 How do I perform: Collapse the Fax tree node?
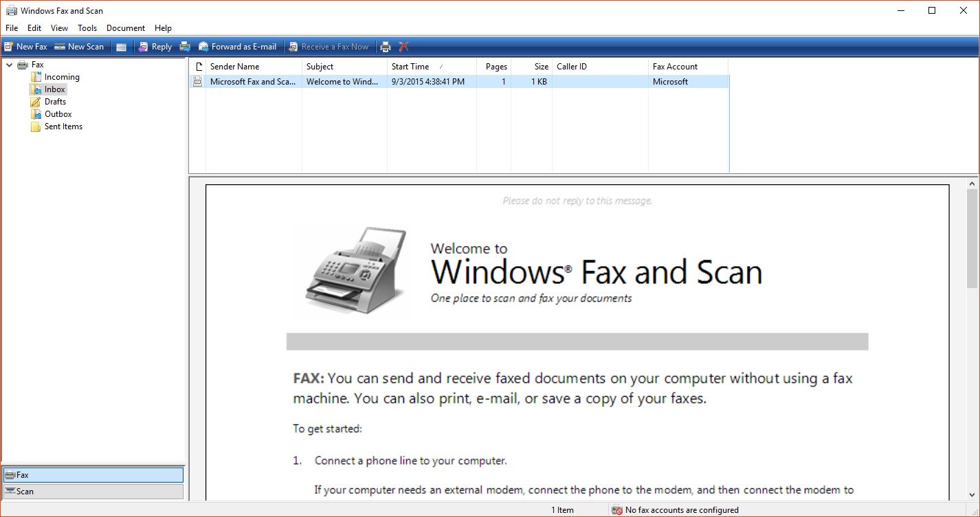9,64
